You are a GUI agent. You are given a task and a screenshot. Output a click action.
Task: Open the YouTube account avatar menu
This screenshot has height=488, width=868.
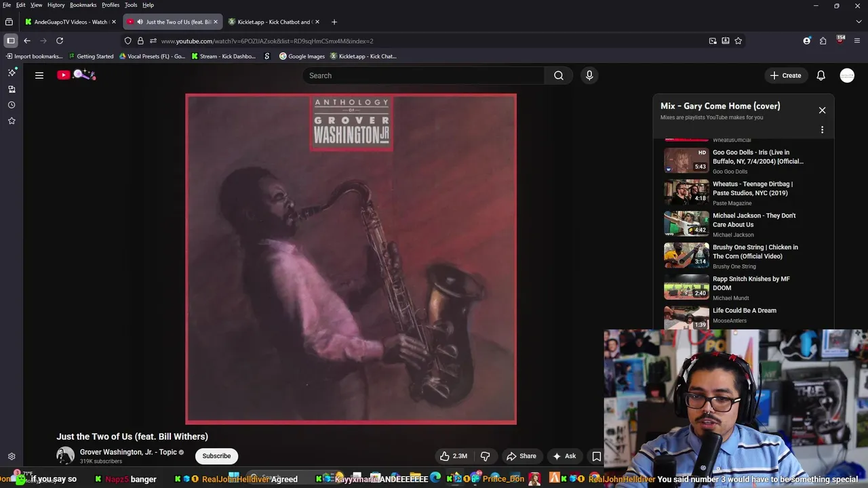[x=847, y=75]
